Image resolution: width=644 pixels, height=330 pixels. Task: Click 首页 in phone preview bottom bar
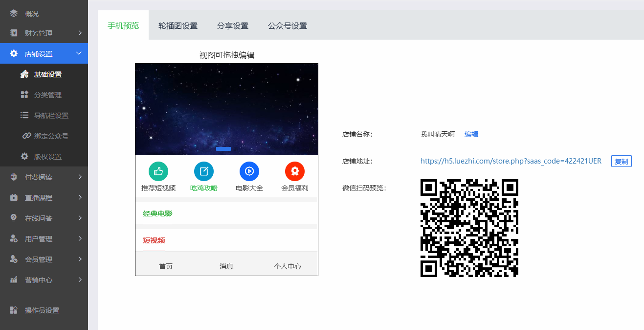(166, 266)
